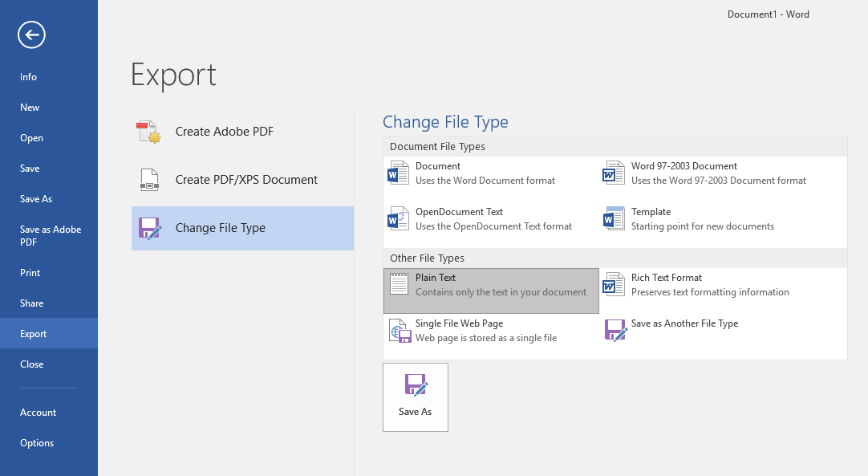Image resolution: width=868 pixels, height=476 pixels.
Task: Select New in the Backstage menu
Action: 49,108
